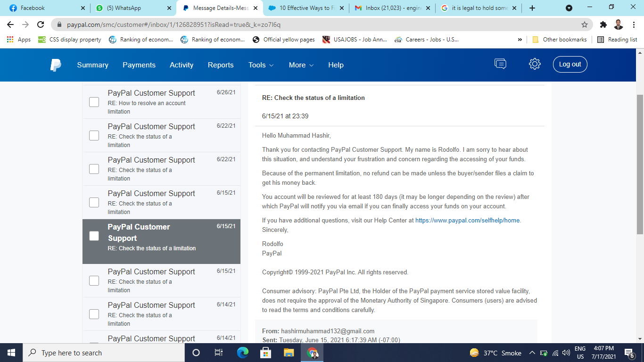Viewport: 644px width, 362px height.
Task: Open the PayPal settings gear icon
Action: click(x=535, y=64)
